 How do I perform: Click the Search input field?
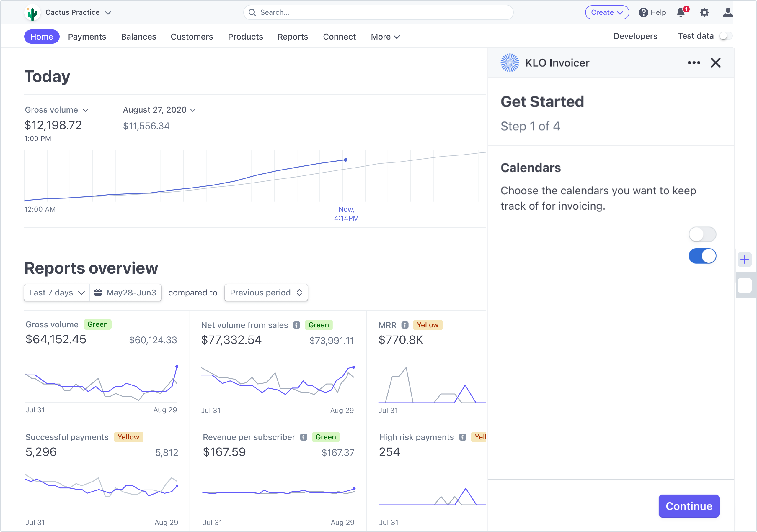pyautogui.click(x=378, y=12)
